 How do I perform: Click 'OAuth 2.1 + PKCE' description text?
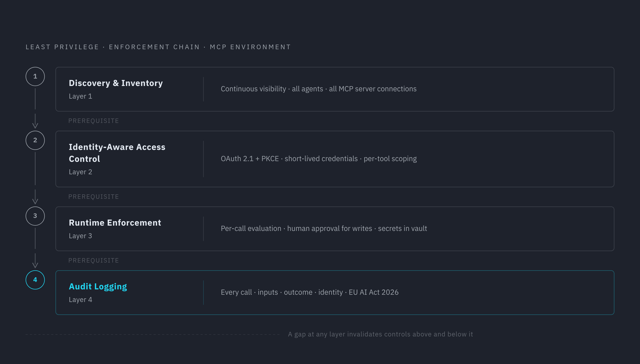click(x=319, y=159)
